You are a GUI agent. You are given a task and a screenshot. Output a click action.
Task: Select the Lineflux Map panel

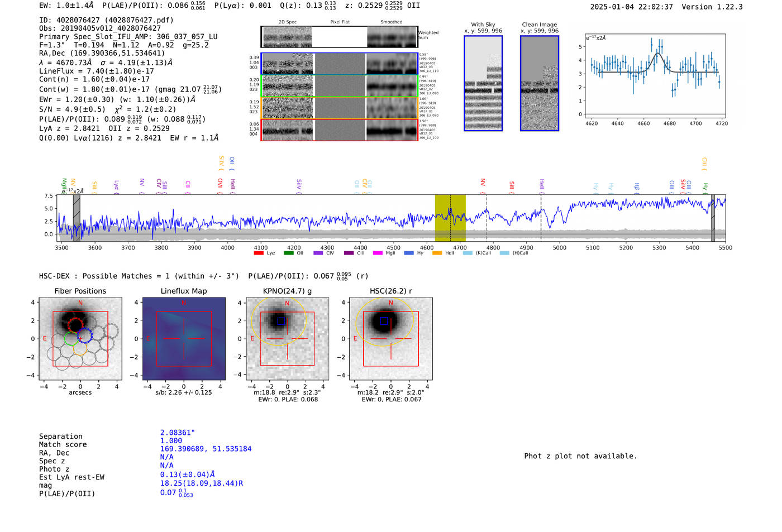pos(184,339)
